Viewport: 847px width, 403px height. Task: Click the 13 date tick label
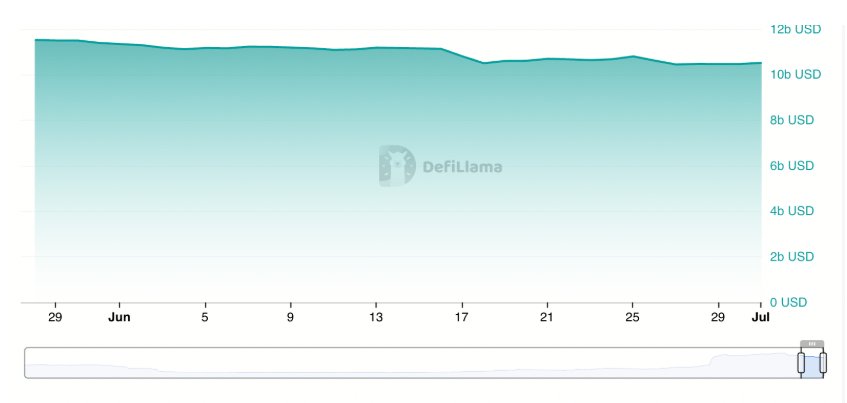coord(376,318)
